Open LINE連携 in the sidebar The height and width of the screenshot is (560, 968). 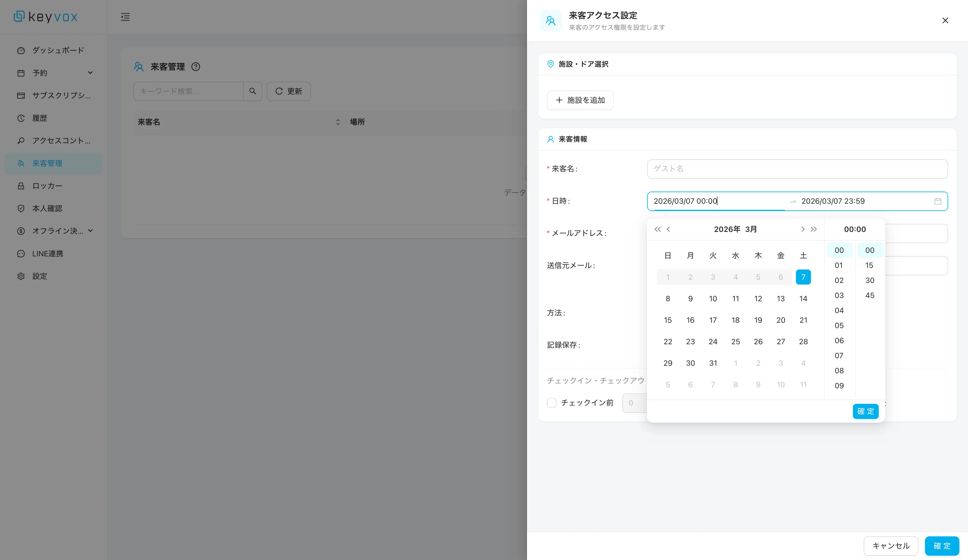coord(48,254)
